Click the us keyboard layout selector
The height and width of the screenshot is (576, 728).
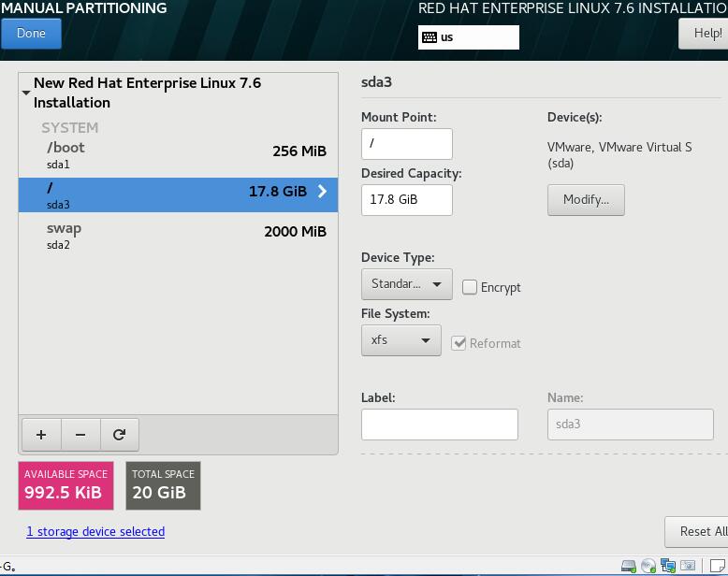click(x=469, y=37)
